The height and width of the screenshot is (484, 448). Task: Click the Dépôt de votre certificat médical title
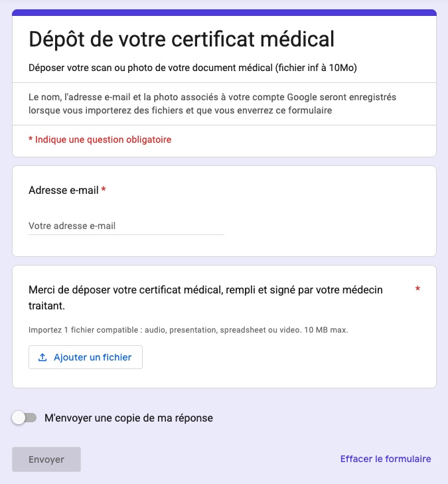click(x=181, y=39)
